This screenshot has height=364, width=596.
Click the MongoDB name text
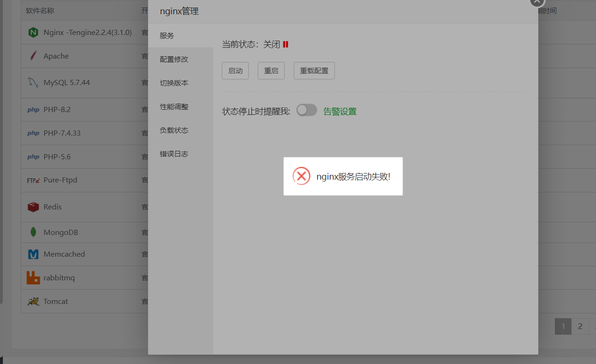pyautogui.click(x=61, y=232)
